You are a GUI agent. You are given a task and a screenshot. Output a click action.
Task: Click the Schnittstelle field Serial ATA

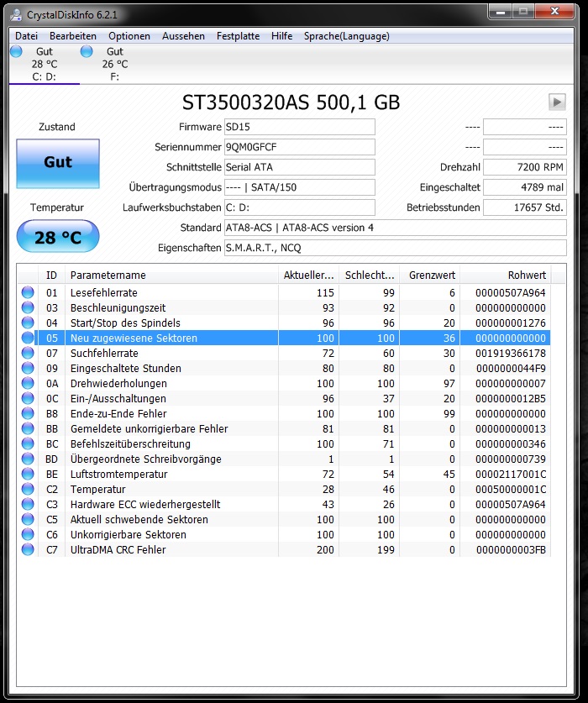click(300, 167)
